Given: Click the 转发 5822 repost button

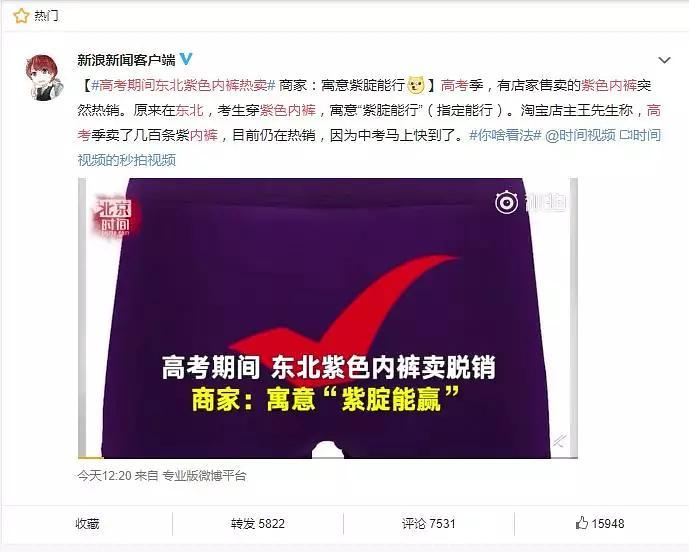Looking at the screenshot, I should pyautogui.click(x=257, y=523).
